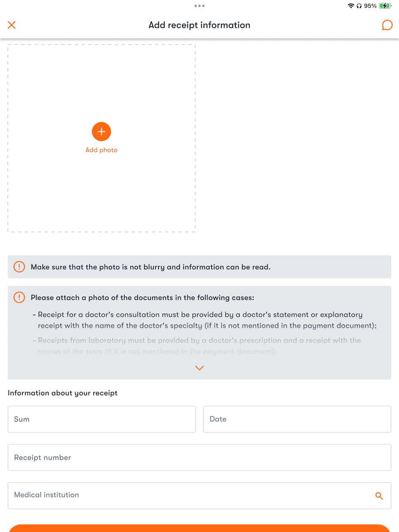Focus the Receipt number field
Image resolution: width=399 pixels, height=532 pixels.
(199, 457)
